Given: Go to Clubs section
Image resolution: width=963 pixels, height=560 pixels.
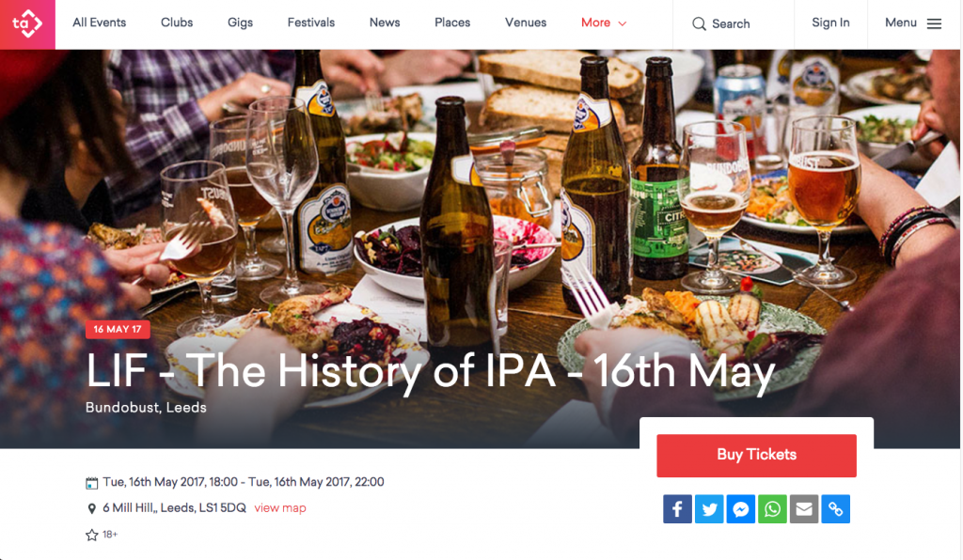Looking at the screenshot, I should [x=177, y=23].
